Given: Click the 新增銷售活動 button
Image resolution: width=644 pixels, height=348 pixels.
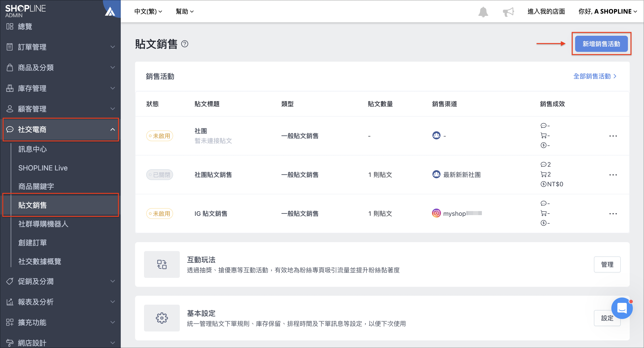Looking at the screenshot, I should pyautogui.click(x=601, y=44).
